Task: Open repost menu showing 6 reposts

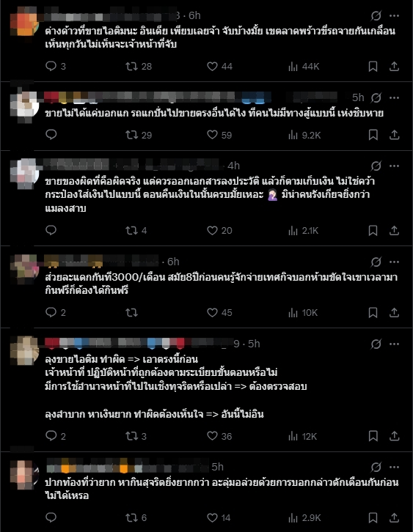Action: [x=136, y=518]
